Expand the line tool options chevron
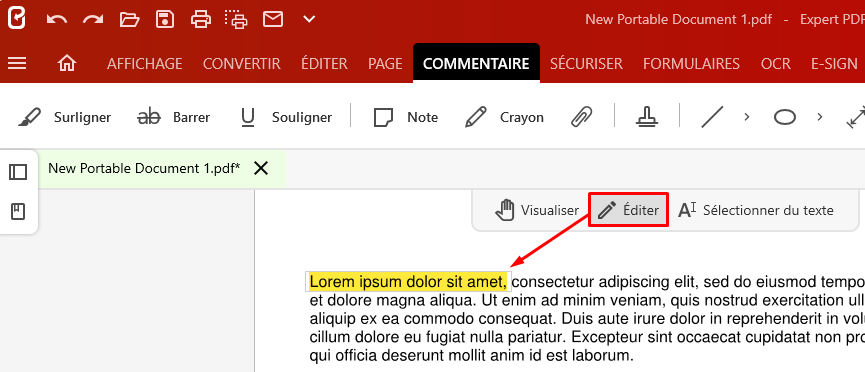Image resolution: width=865 pixels, height=372 pixels. pyautogui.click(x=747, y=117)
